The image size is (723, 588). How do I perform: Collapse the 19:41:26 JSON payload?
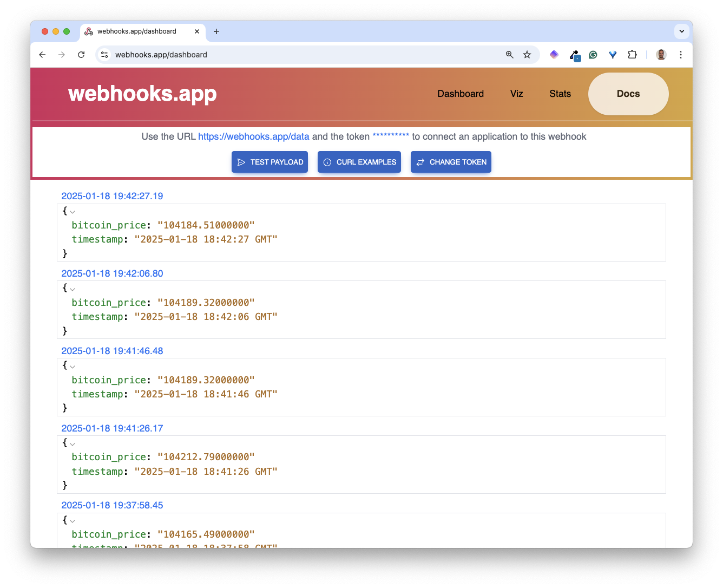click(x=73, y=443)
